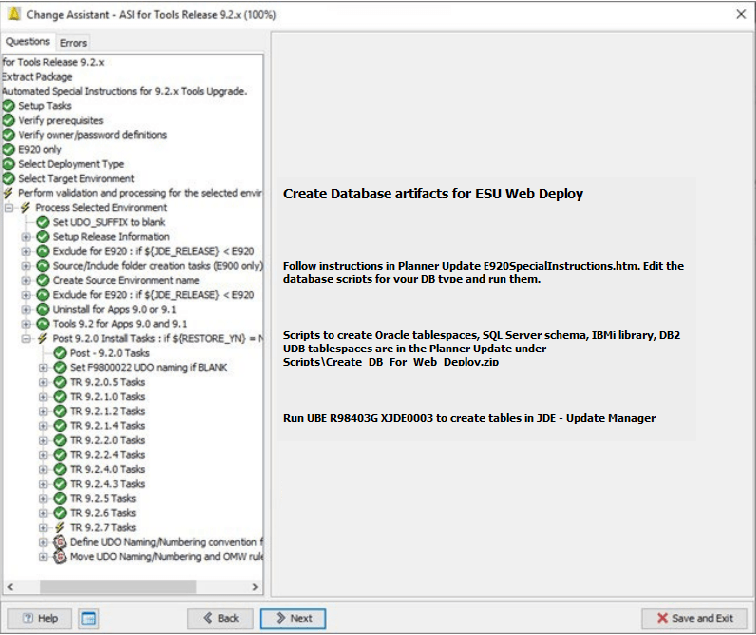Click the check icon for TR 9.2.0.5 Tasks
Screen dimensions: 756x635
click(60, 382)
